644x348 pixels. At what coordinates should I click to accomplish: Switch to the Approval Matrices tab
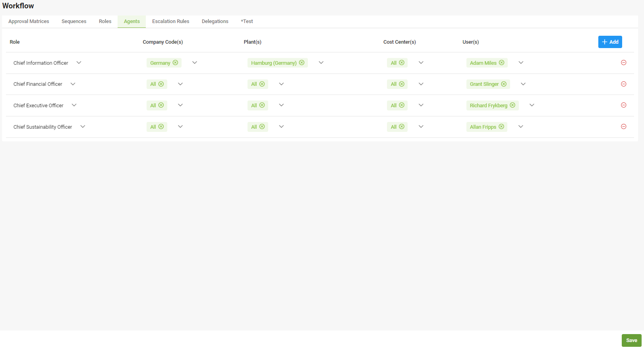point(29,21)
